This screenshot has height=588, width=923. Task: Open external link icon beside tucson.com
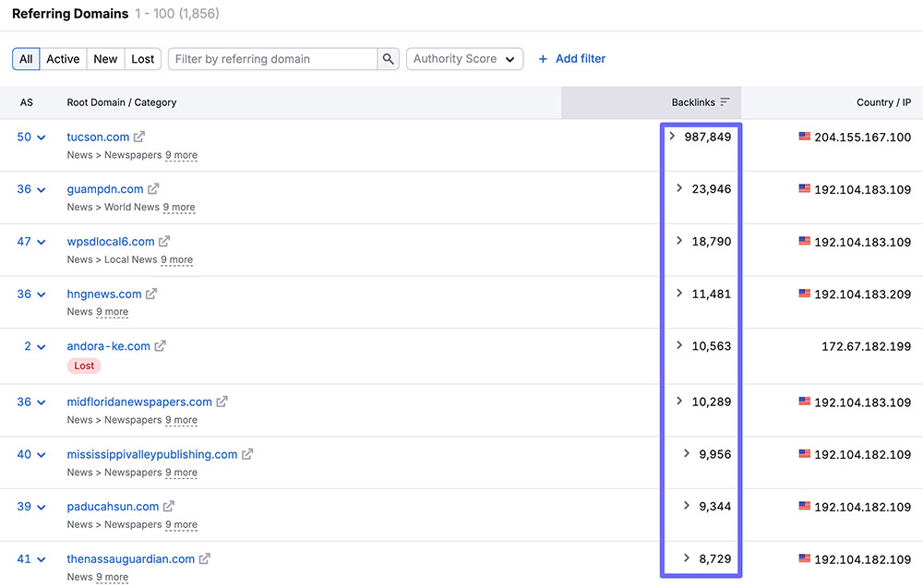[139, 137]
